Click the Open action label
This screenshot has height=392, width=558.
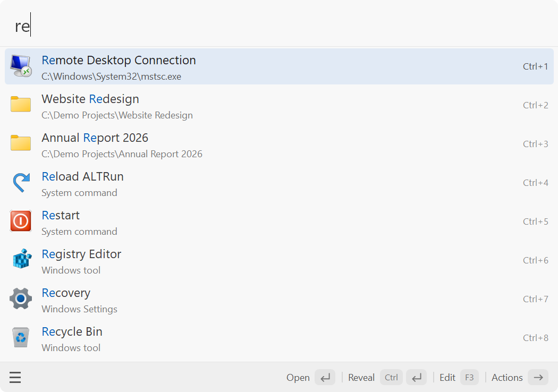click(x=298, y=378)
